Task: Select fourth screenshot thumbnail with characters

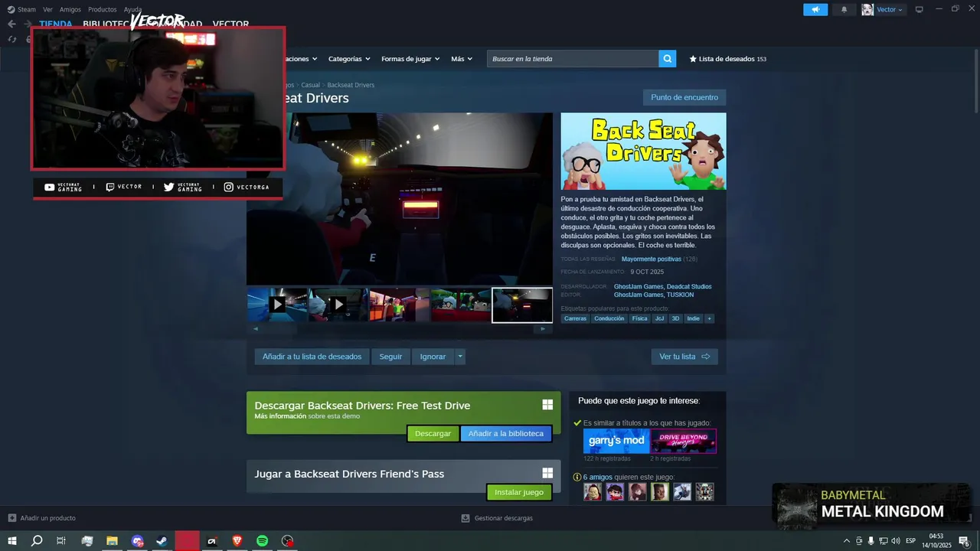Action: [461, 305]
